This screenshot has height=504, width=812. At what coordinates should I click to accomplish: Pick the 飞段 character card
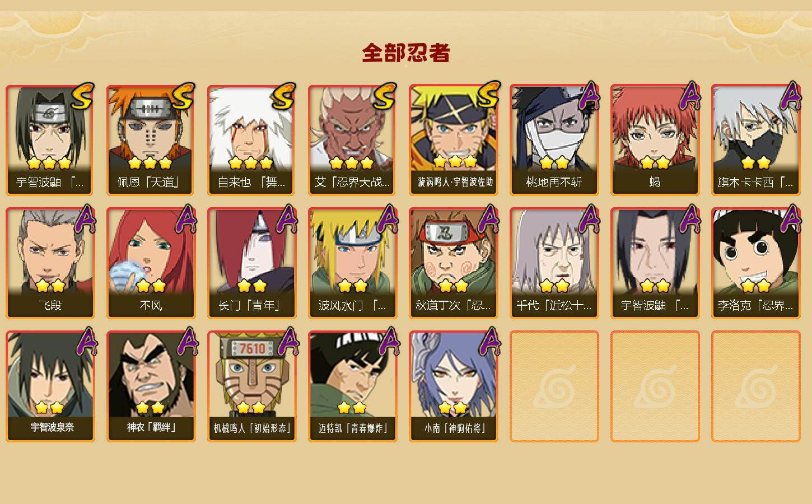(x=50, y=263)
